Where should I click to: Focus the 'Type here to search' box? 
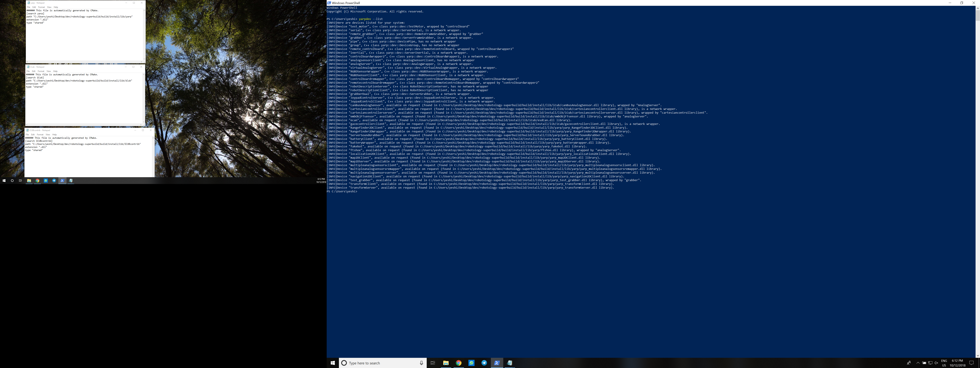[382, 363]
